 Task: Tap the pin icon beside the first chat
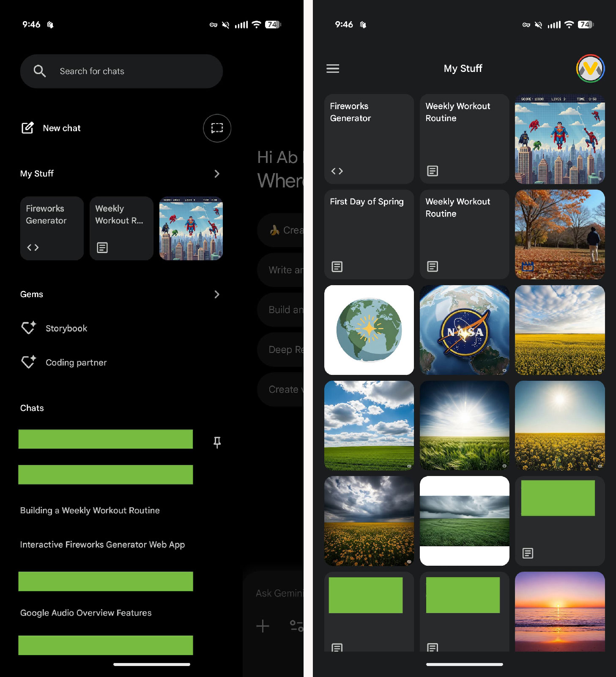(217, 442)
